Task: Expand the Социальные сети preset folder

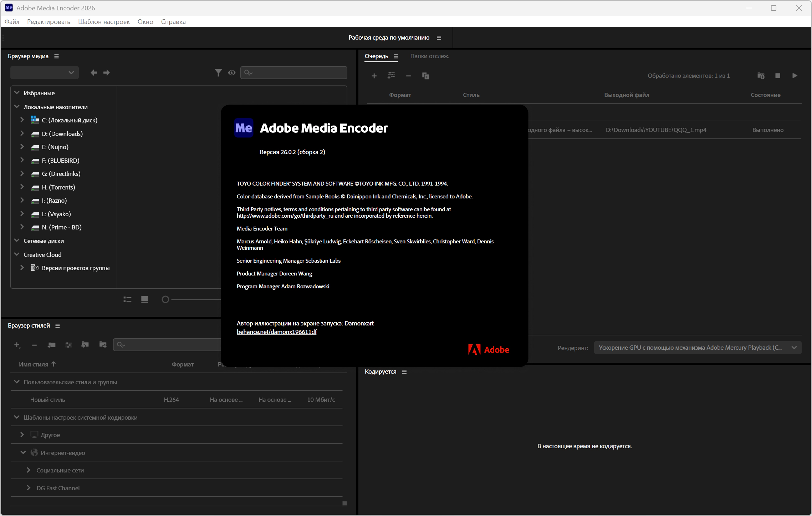Action: coord(29,470)
